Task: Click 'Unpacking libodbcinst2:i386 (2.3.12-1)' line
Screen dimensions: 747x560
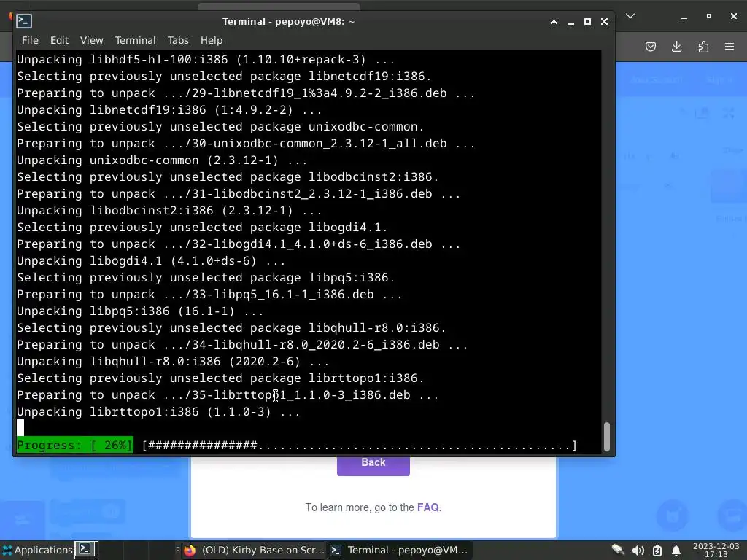Action: pos(169,211)
